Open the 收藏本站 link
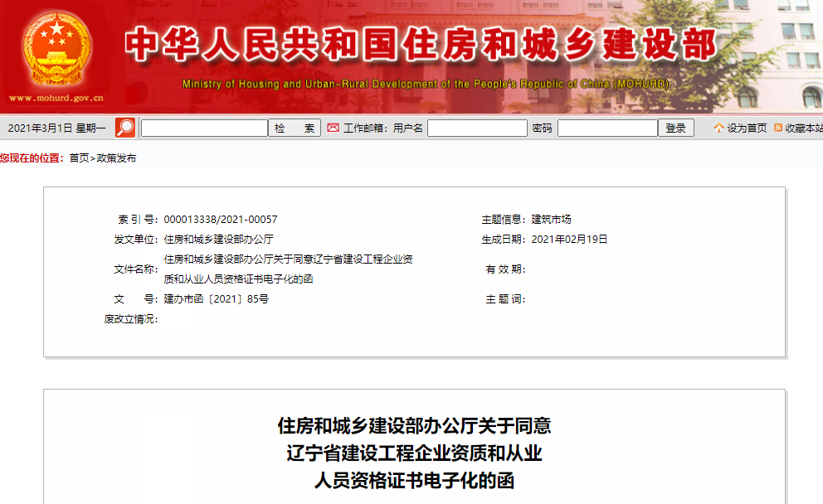823x504 pixels. (x=804, y=128)
